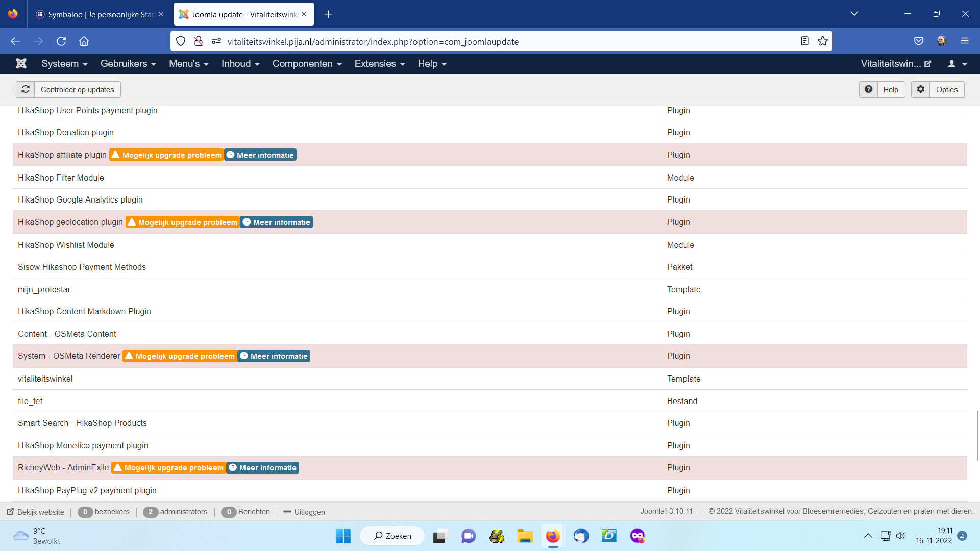Reload the page with browser refresh icon
The height and width of the screenshot is (551, 980).
[x=61, y=41]
